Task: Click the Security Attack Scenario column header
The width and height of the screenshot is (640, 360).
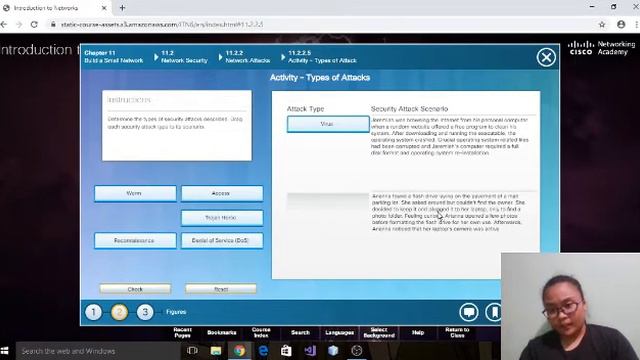Action: click(x=409, y=109)
